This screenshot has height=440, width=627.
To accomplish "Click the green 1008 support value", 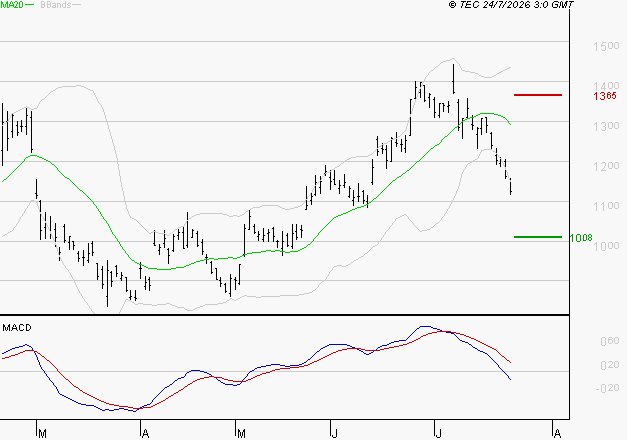I will tap(581, 238).
